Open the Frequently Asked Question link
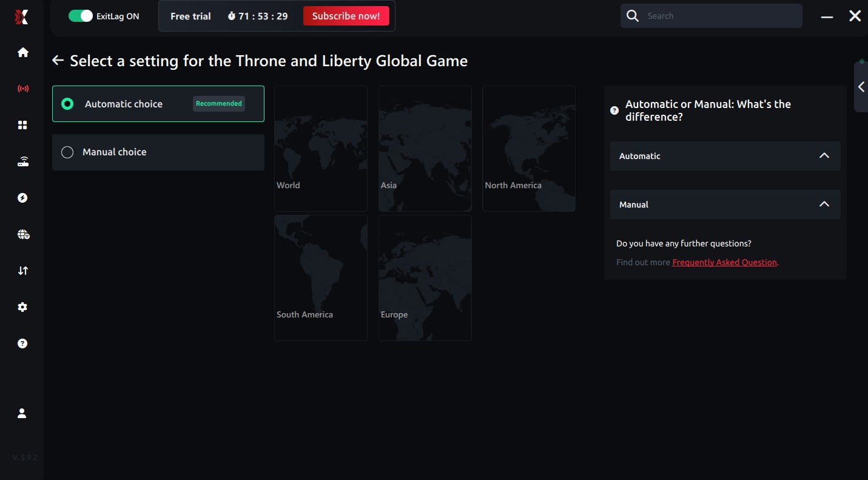868x480 pixels. pyautogui.click(x=725, y=262)
